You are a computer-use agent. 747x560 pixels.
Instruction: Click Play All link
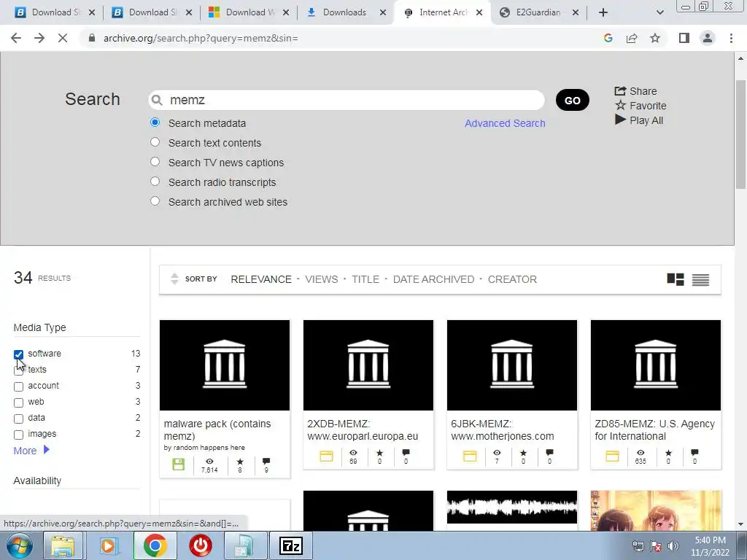coord(639,120)
